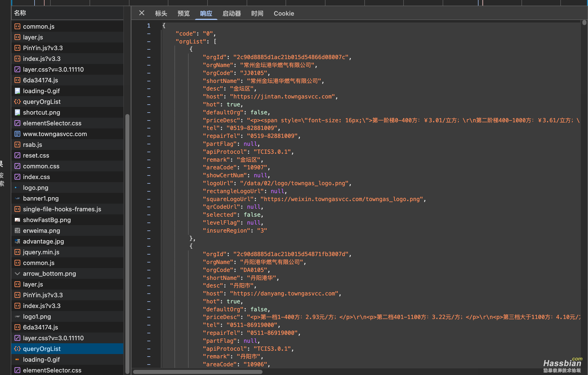Click the "orgCode": "JJ0105" line
The width and height of the screenshot is (588, 375).
click(236, 73)
